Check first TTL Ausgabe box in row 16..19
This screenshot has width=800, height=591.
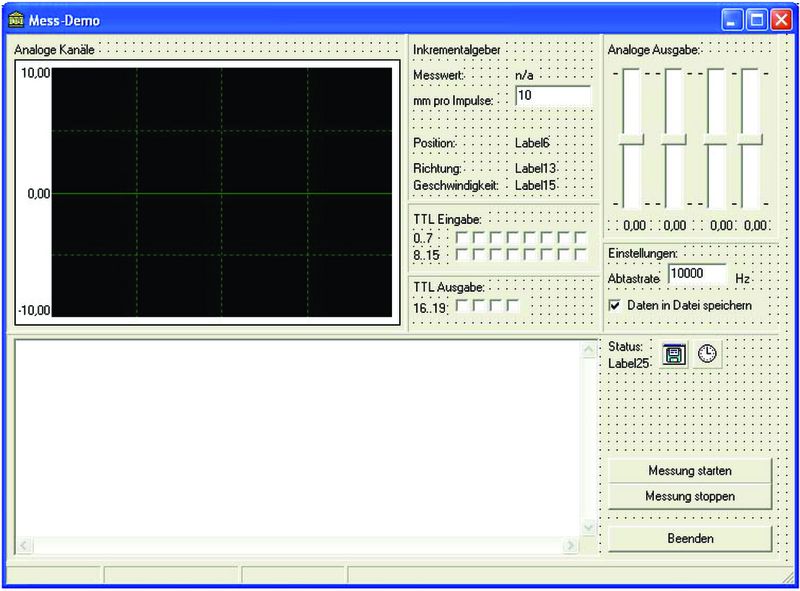(461, 306)
